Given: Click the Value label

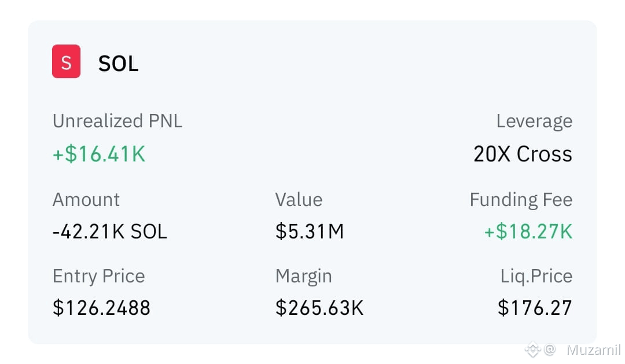Looking at the screenshot, I should (299, 199).
